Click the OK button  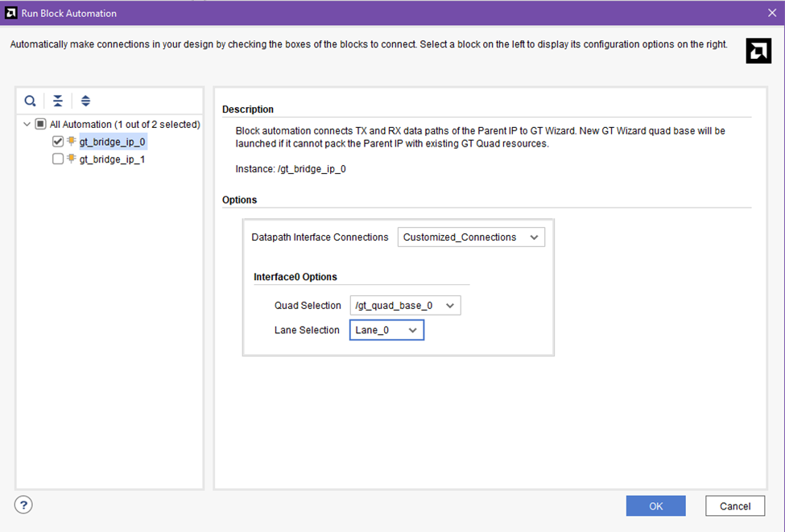[x=655, y=505]
